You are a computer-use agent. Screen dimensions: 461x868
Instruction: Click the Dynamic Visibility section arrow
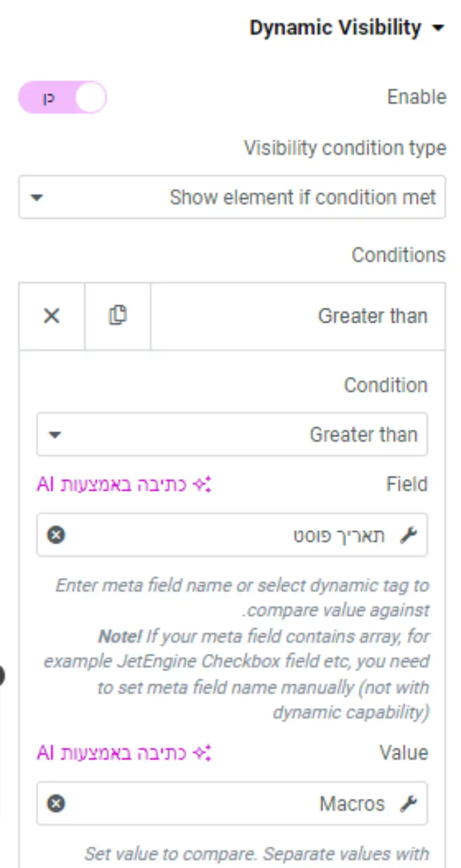tap(438, 28)
